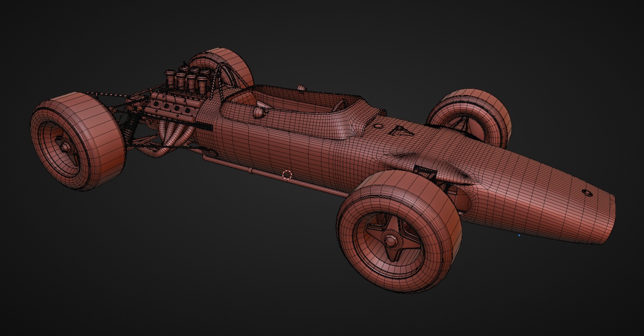The image size is (644, 336).
Task: Click the small round hole on the nose cone
Action: tap(587, 192)
